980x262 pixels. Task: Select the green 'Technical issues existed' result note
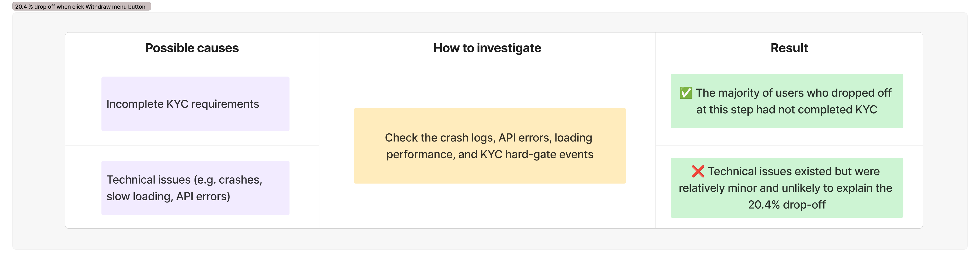(787, 188)
